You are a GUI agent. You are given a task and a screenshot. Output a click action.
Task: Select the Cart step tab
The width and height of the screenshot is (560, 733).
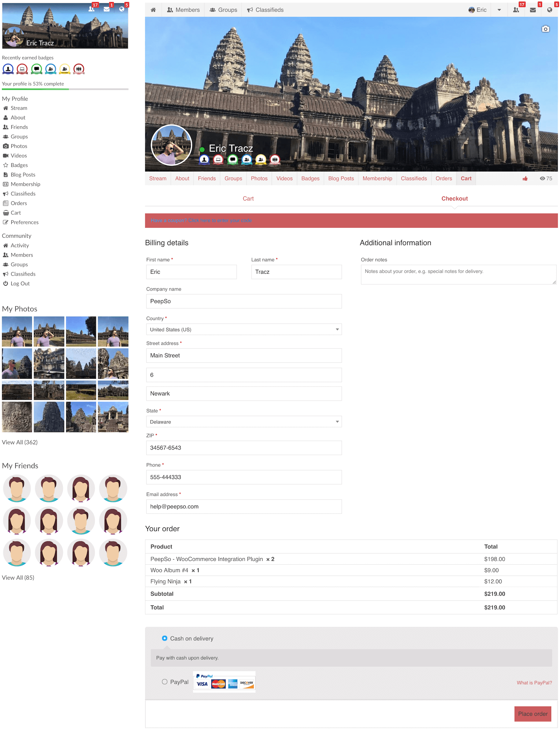[248, 199]
